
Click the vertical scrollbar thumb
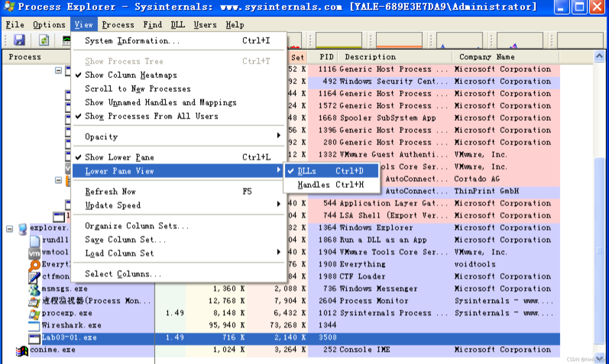coord(599,250)
